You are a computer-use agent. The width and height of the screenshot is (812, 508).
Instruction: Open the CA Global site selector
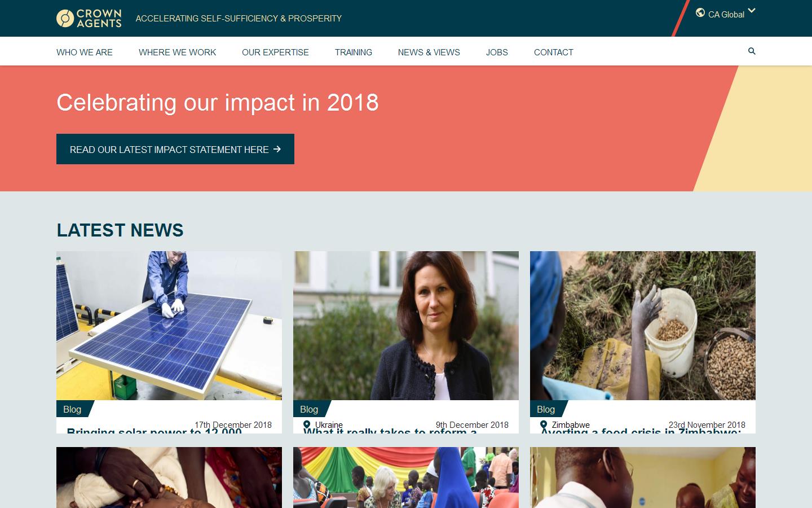click(726, 14)
